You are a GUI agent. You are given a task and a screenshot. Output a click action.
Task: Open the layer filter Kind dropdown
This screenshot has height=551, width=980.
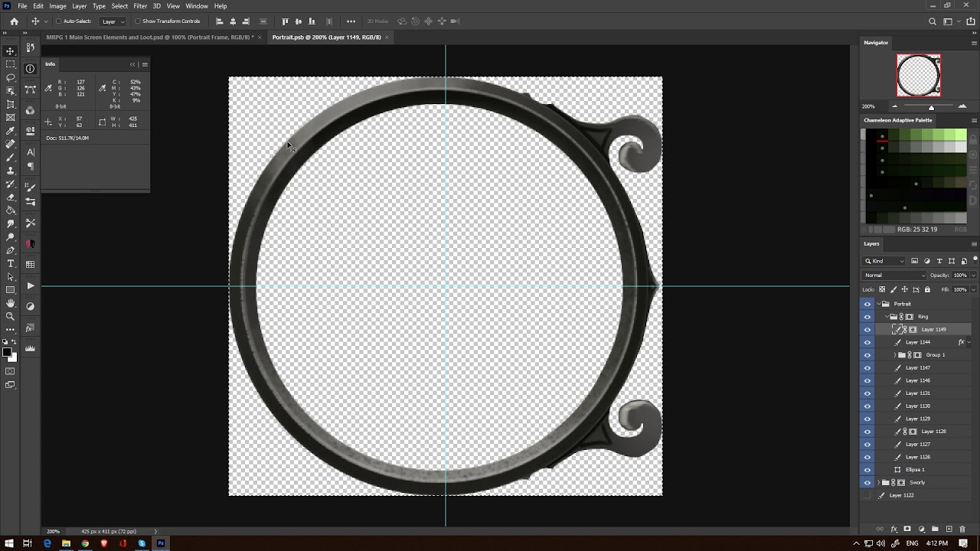(885, 261)
